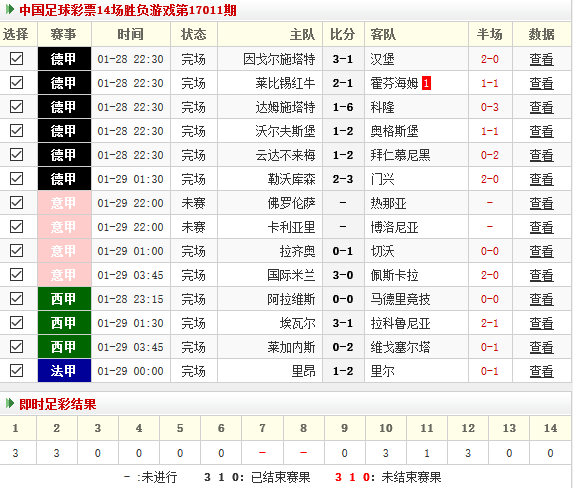Image resolution: width=573 pixels, height=488 pixels.
Task: Uncheck the checkbox for 因戈尔施塔特 vs 汉堡
Action: point(16,58)
